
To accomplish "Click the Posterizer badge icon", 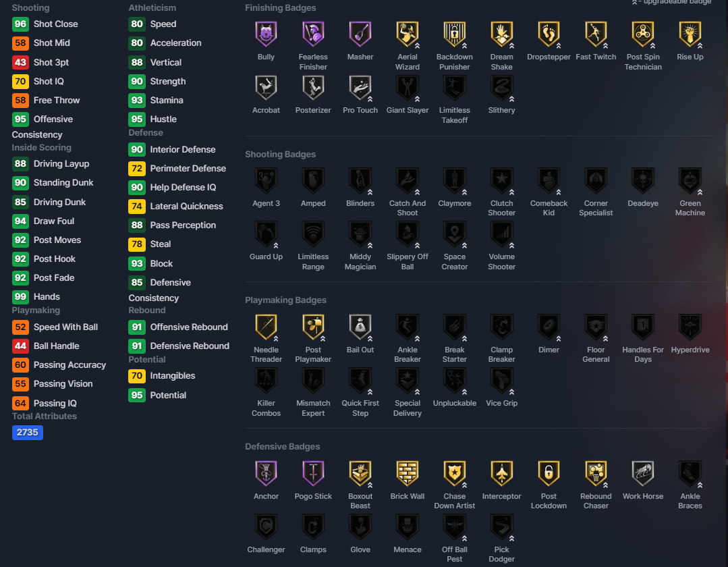I will point(313,87).
